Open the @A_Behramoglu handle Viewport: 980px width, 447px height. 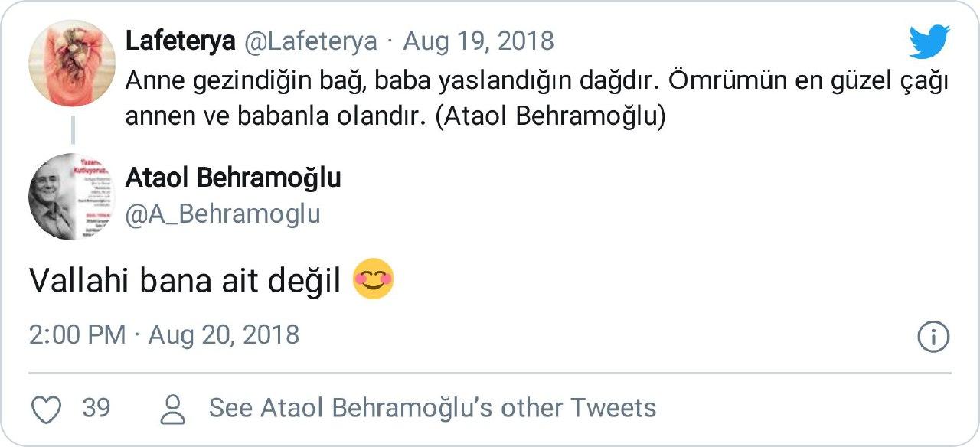[222, 214]
